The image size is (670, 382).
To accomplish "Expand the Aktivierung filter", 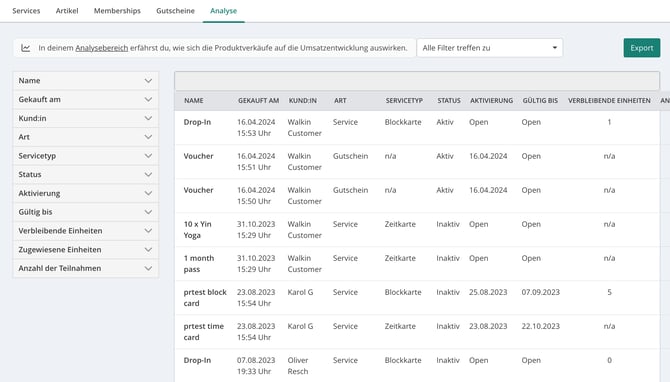I will click(85, 193).
